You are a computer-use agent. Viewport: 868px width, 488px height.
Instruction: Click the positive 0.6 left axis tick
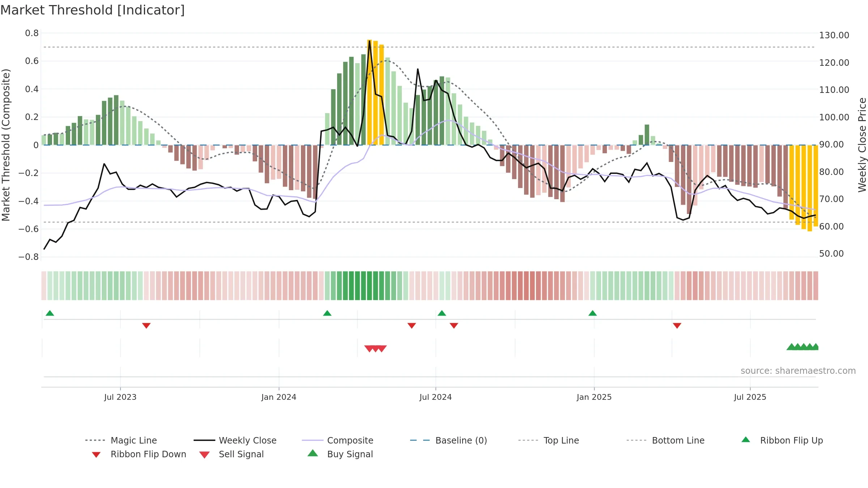pos(32,61)
